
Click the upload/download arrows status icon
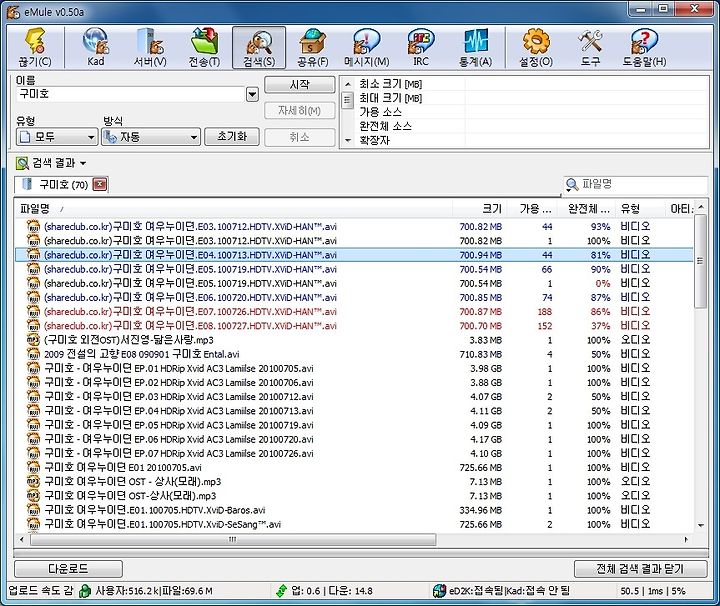tap(281, 590)
